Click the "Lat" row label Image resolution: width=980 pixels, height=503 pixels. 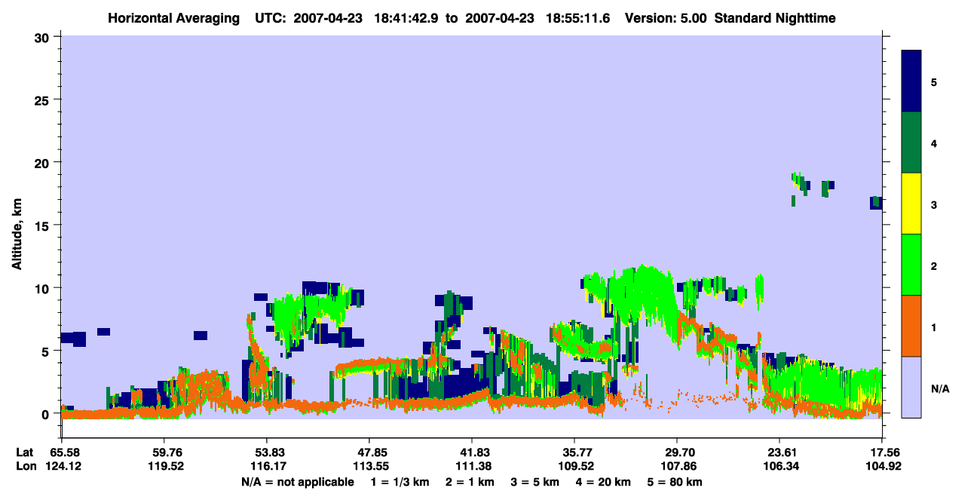25,452
